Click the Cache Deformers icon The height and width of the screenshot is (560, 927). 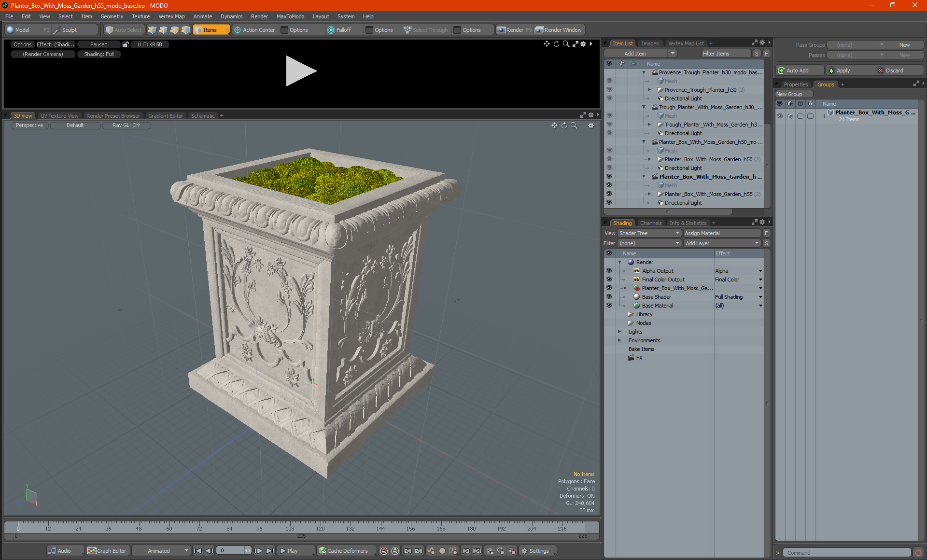323,551
